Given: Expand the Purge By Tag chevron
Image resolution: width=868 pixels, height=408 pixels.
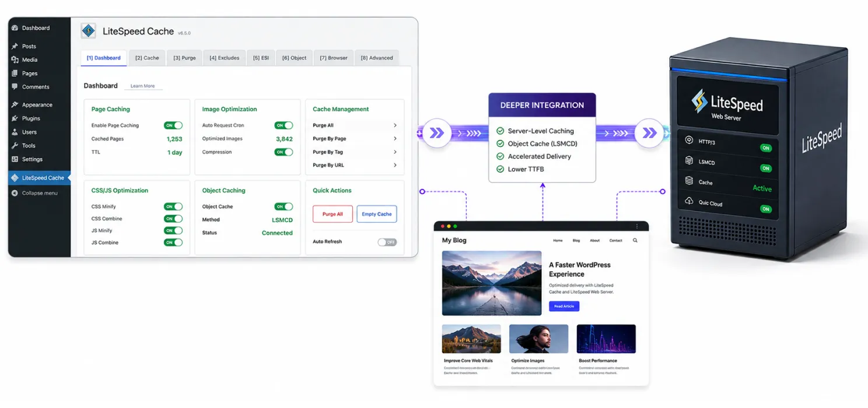Looking at the screenshot, I should pyautogui.click(x=395, y=152).
